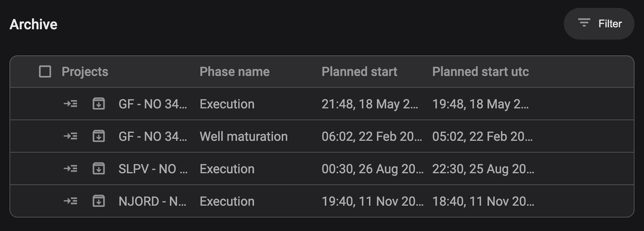
Task: Click the 19:48, 18 May UTC cell
Action: 480,104
